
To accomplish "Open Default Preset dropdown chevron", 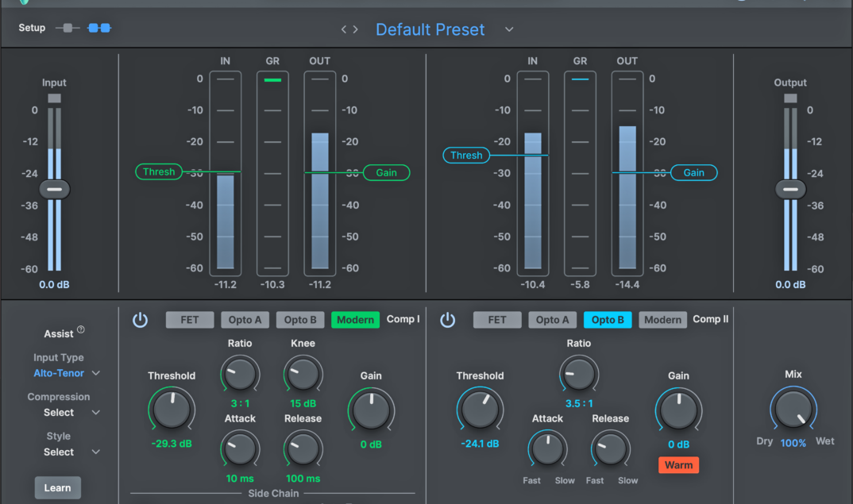I will pyautogui.click(x=509, y=29).
